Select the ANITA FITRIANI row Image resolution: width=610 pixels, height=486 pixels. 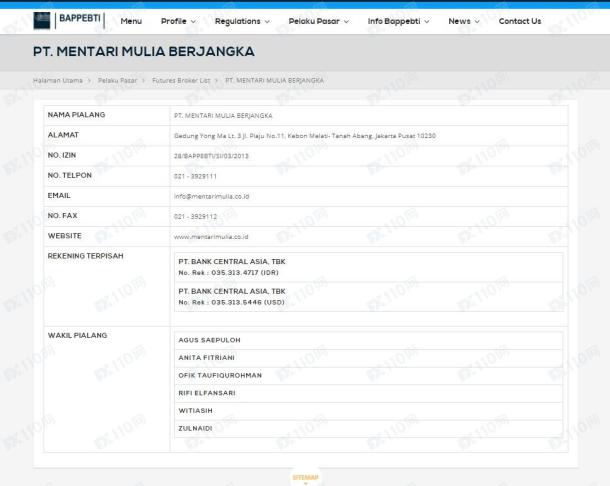click(x=368, y=358)
